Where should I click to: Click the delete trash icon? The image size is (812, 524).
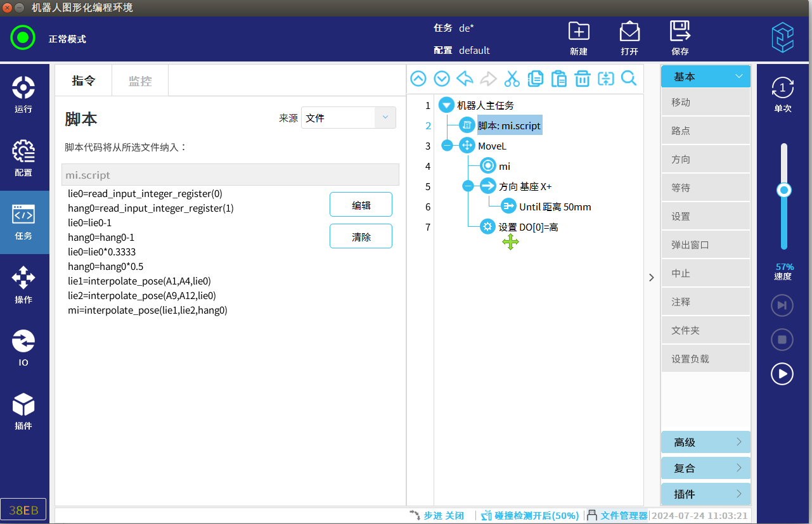coord(582,79)
